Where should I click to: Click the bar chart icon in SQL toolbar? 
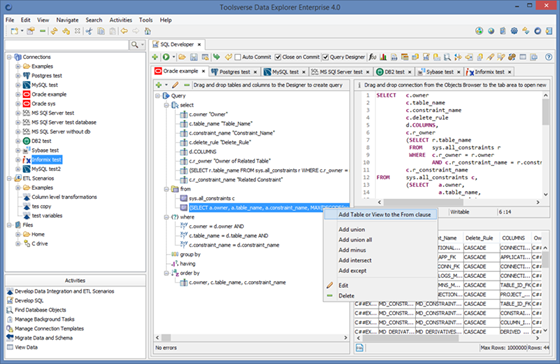383,57
